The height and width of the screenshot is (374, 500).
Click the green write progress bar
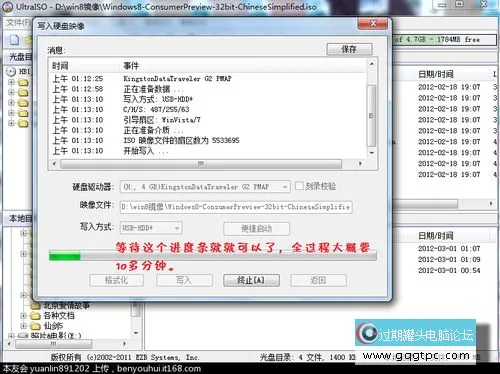(213, 256)
